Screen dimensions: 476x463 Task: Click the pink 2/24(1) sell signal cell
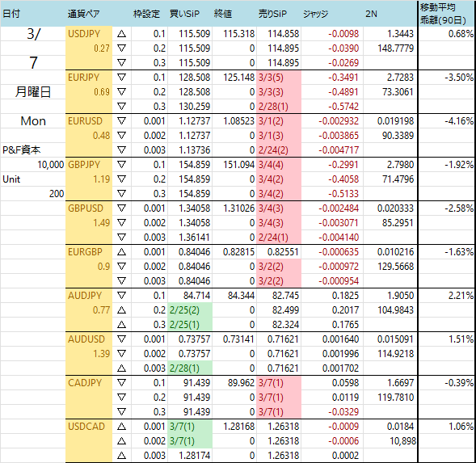279,238
